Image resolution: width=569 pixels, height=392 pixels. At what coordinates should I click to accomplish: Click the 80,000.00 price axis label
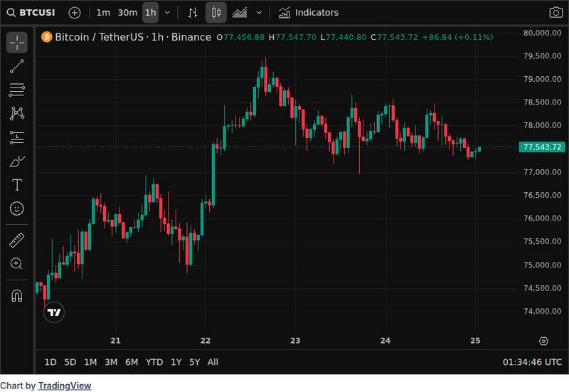(x=542, y=33)
